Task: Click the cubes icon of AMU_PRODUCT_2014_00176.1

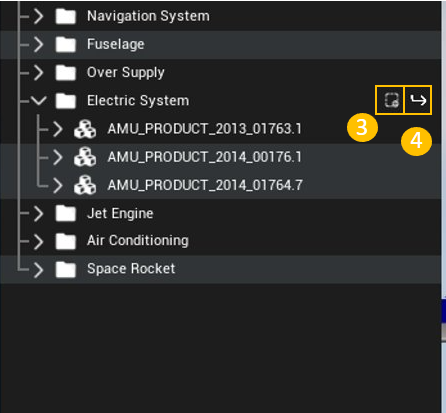Action: pos(85,157)
